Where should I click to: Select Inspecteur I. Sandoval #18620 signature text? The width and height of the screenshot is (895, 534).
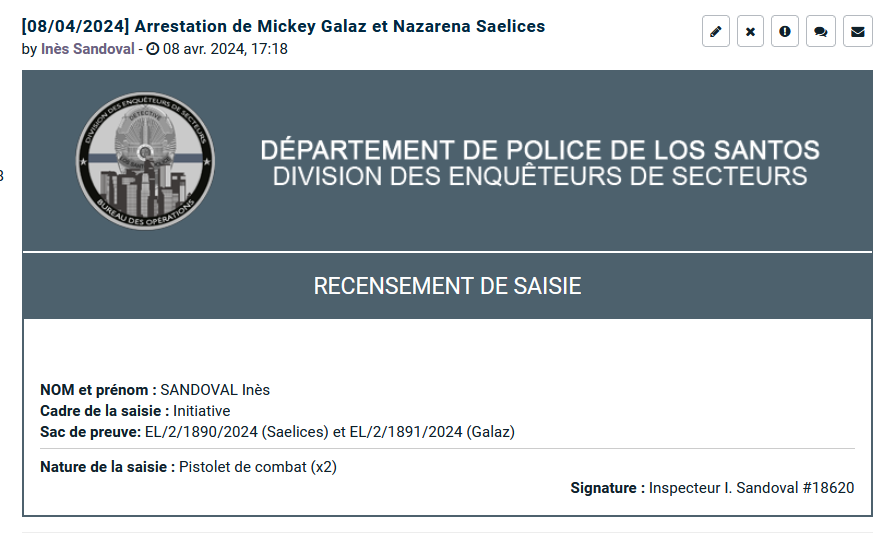[752, 488]
